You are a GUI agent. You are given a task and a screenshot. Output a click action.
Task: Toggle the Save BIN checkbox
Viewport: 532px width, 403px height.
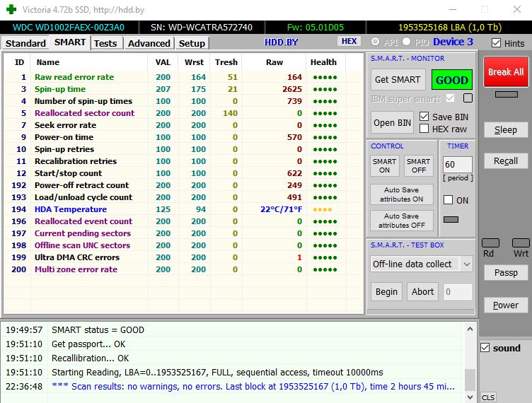click(424, 117)
